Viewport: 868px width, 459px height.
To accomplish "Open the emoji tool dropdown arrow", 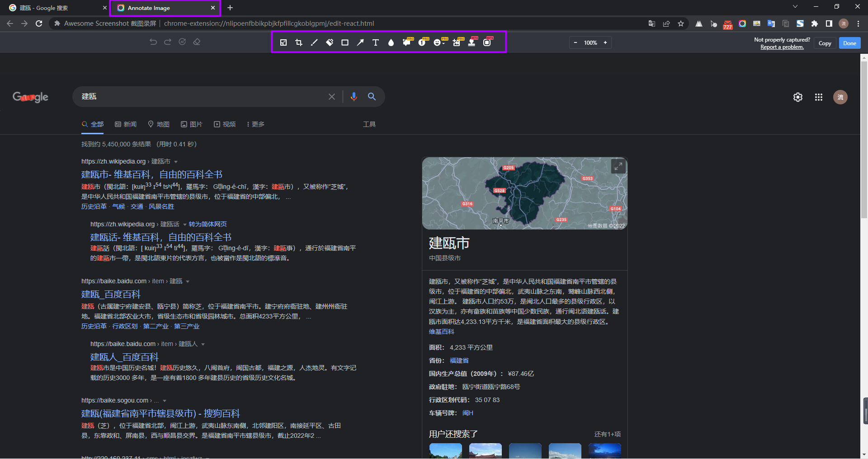I will [444, 43].
